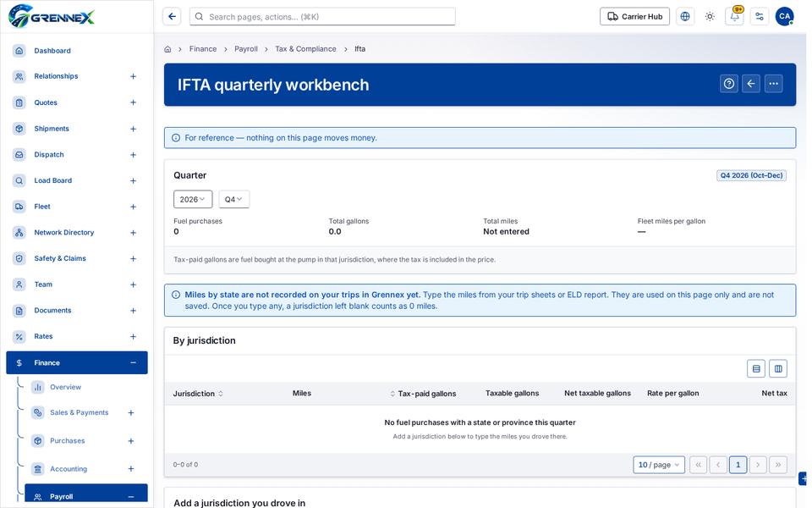The width and height of the screenshot is (812, 508).
Task: Open the settings sliders icon in top bar
Action: (x=760, y=17)
